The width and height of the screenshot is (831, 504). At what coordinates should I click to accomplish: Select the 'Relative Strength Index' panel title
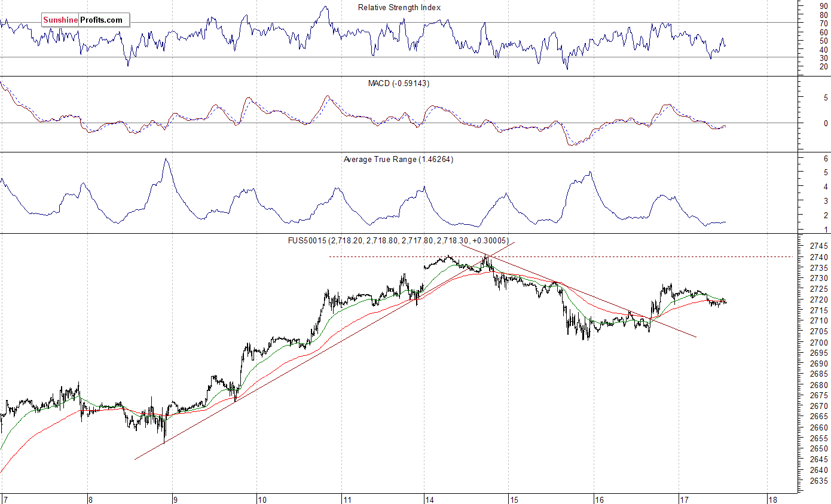[x=399, y=7]
